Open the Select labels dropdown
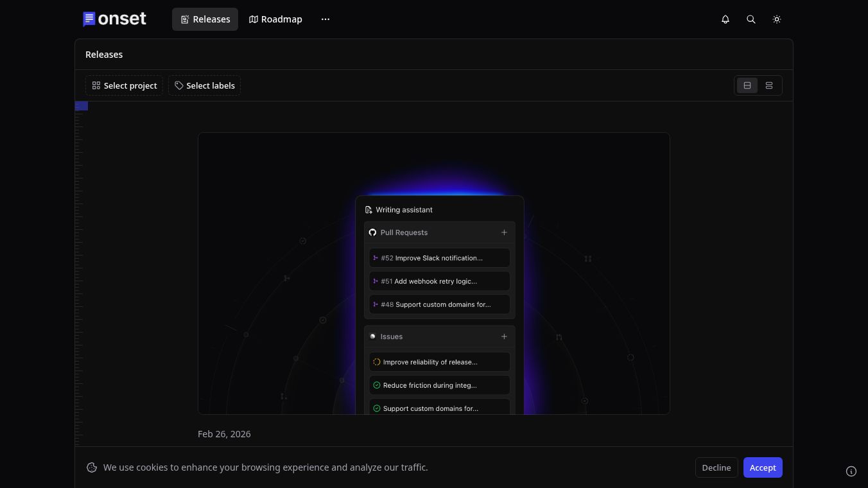This screenshot has width=868, height=488. click(204, 85)
